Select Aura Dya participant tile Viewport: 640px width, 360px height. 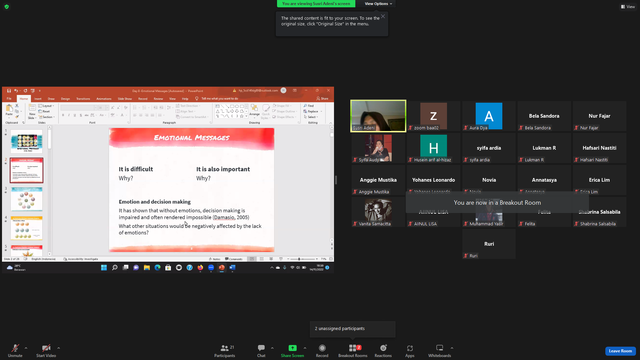pos(489,116)
